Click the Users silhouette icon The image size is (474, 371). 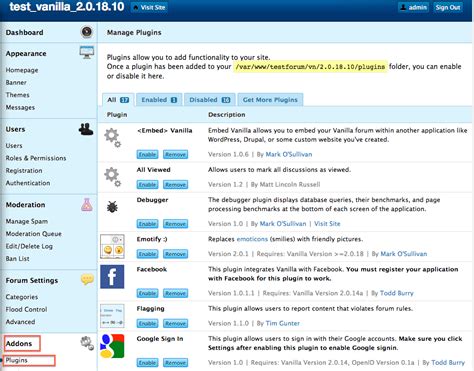[x=86, y=129]
